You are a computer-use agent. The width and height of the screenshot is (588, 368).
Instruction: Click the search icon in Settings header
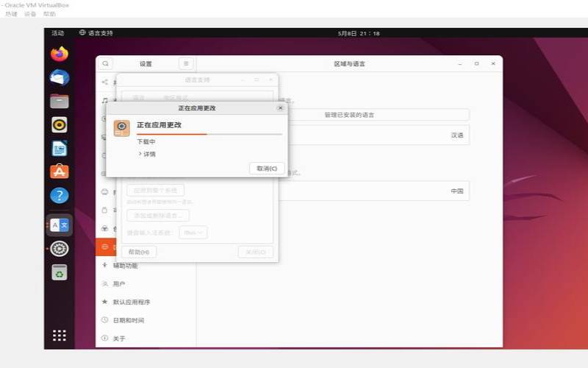click(105, 63)
